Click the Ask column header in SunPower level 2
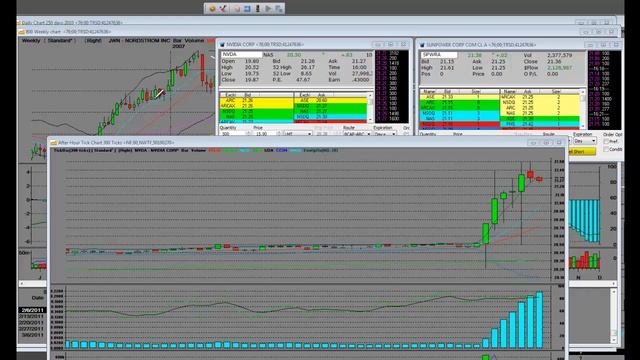This screenshot has height=360, width=640. 527,92
